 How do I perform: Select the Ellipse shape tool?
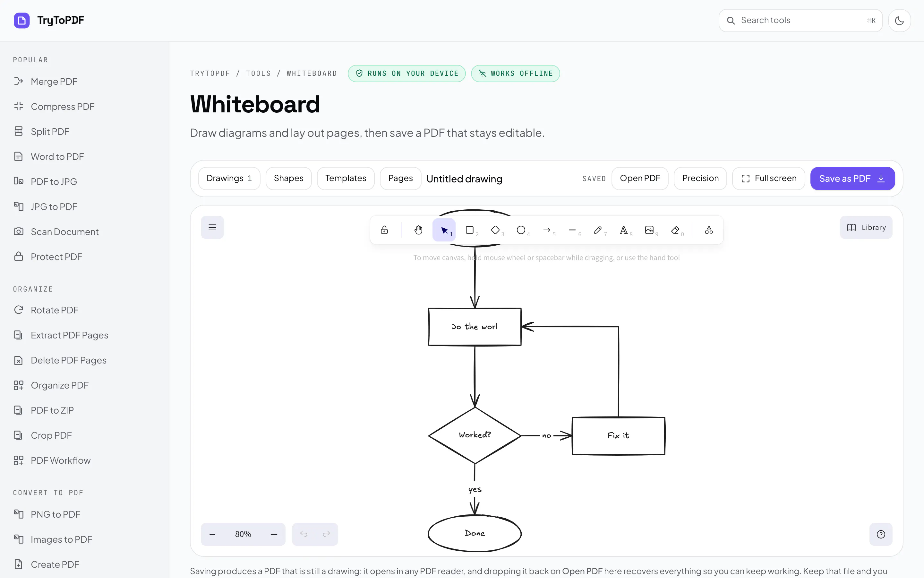(521, 230)
